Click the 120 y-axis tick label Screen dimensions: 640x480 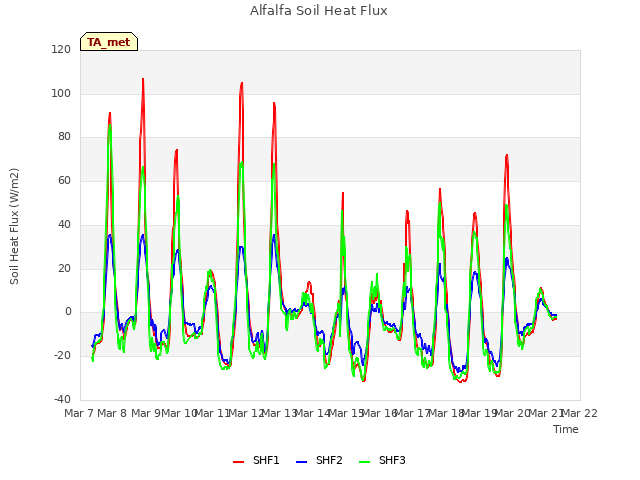[x=61, y=49]
